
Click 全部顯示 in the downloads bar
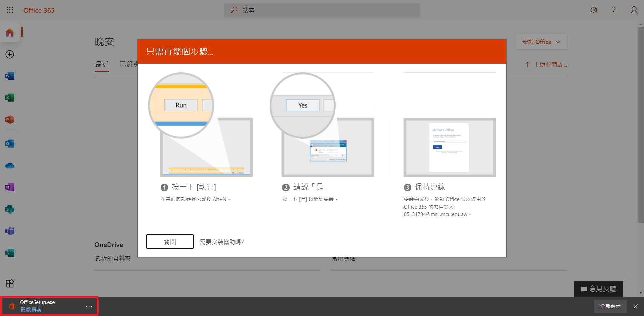[610, 306]
